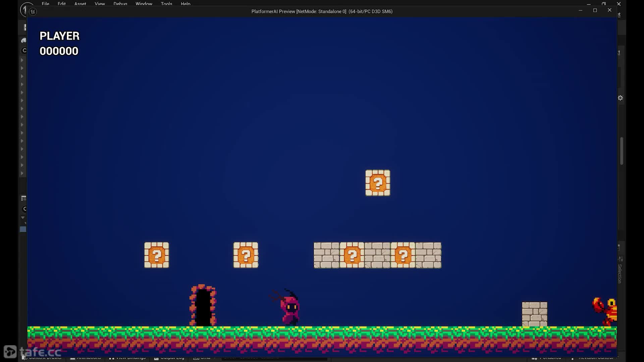The width and height of the screenshot is (644, 362).
Task: Close the Unreal Editor window behind the preview
Action: pos(619,4)
